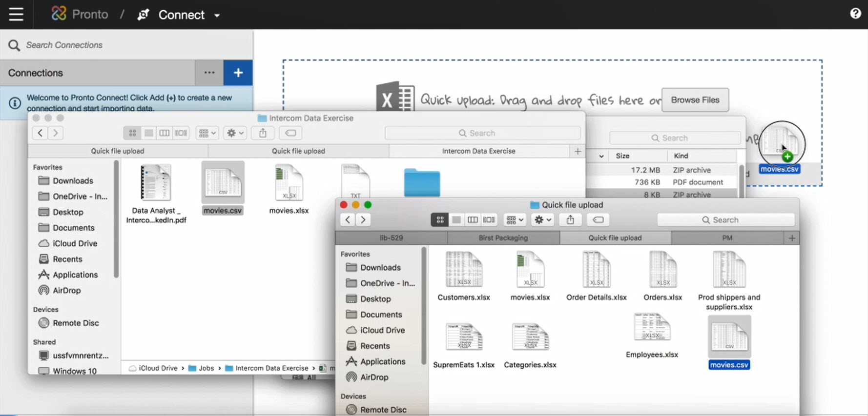Add a new connection with plus button
868x416 pixels.
[238, 73]
